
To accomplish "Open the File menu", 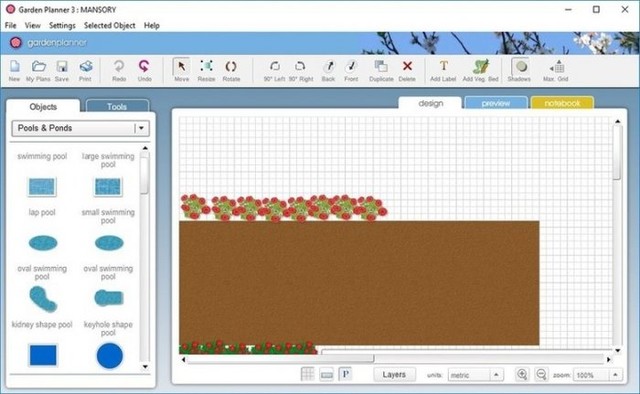I will pyautogui.click(x=11, y=25).
